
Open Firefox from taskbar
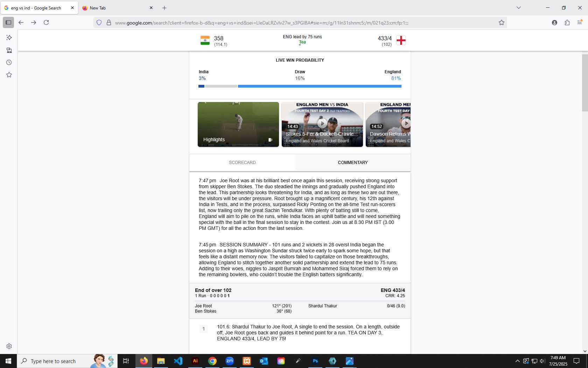[x=144, y=361]
